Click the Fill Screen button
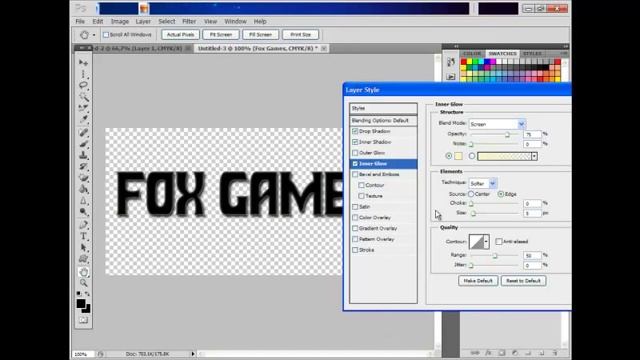Screen dimensions: 640x360 click(x=260, y=35)
